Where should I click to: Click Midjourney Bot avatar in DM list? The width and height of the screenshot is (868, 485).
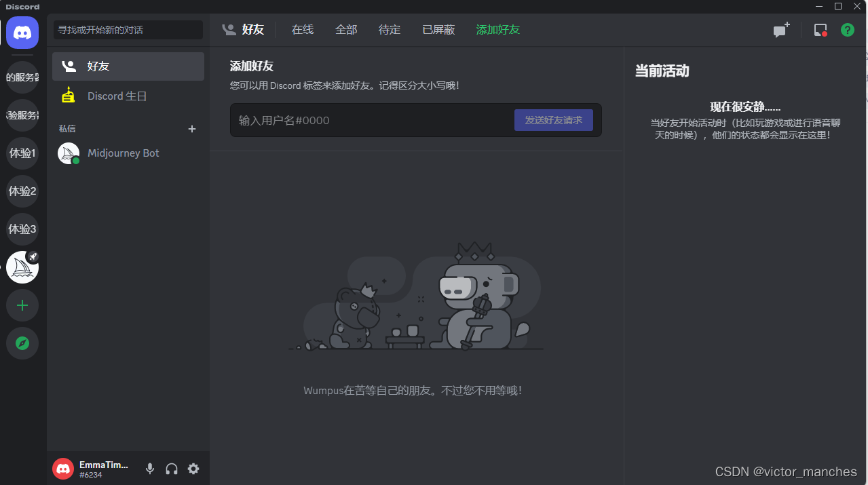(69, 153)
